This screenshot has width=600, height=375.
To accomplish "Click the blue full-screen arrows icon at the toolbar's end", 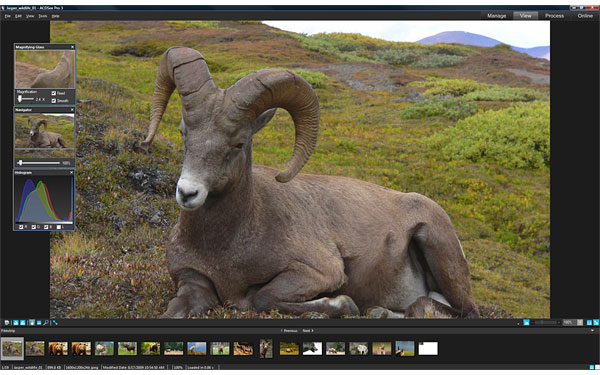I will (x=596, y=323).
